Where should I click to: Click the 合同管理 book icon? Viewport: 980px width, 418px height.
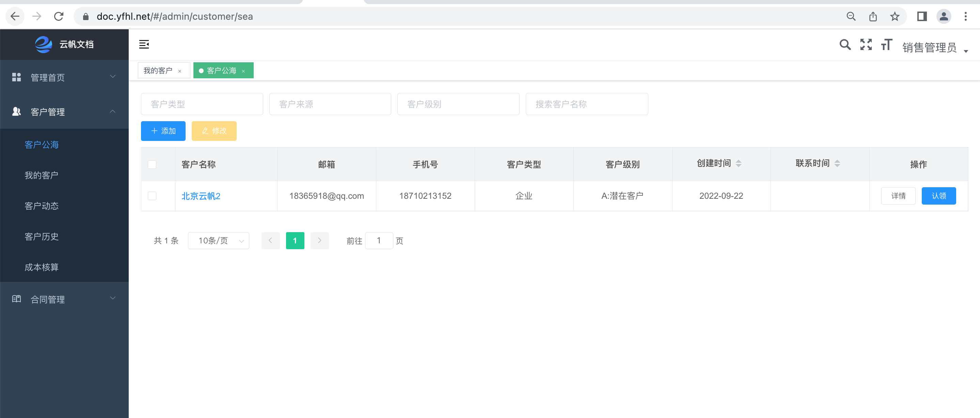click(x=16, y=299)
